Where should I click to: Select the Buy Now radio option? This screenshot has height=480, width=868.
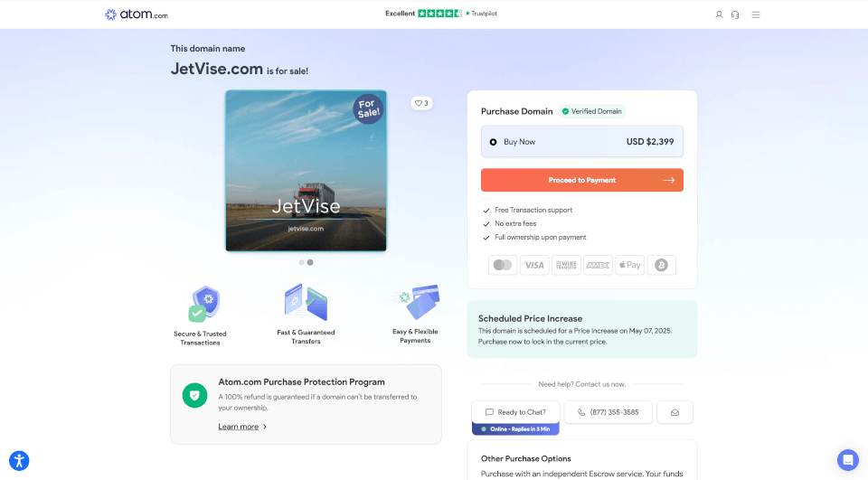[x=493, y=142]
